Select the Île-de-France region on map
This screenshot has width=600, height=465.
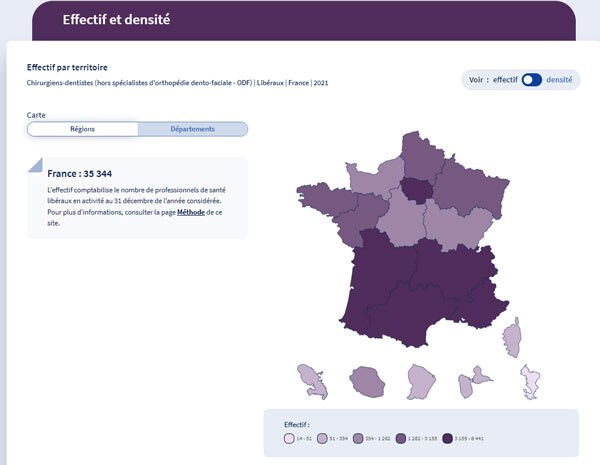click(415, 190)
